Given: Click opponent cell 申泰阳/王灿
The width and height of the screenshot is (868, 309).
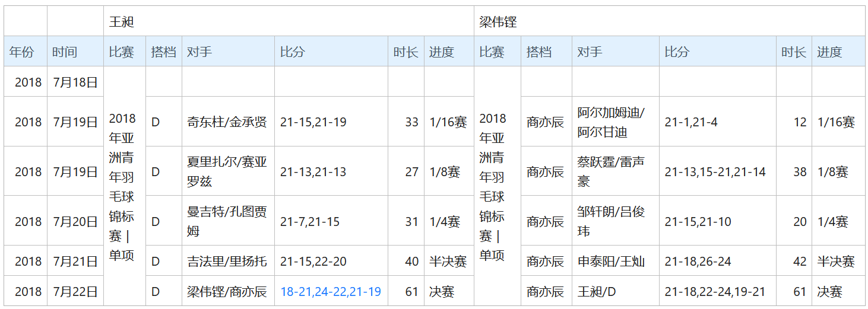Looking at the screenshot, I should (611, 262).
